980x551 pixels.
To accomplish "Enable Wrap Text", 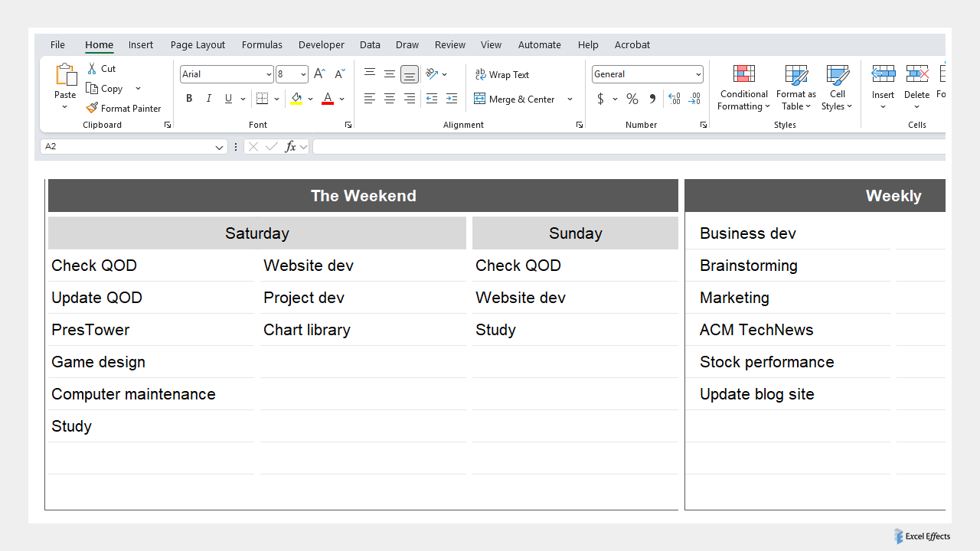I will (x=502, y=74).
